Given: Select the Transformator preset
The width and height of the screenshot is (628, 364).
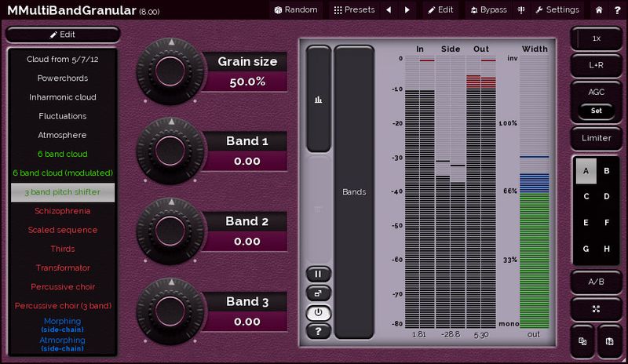Looking at the screenshot, I should [63, 268].
